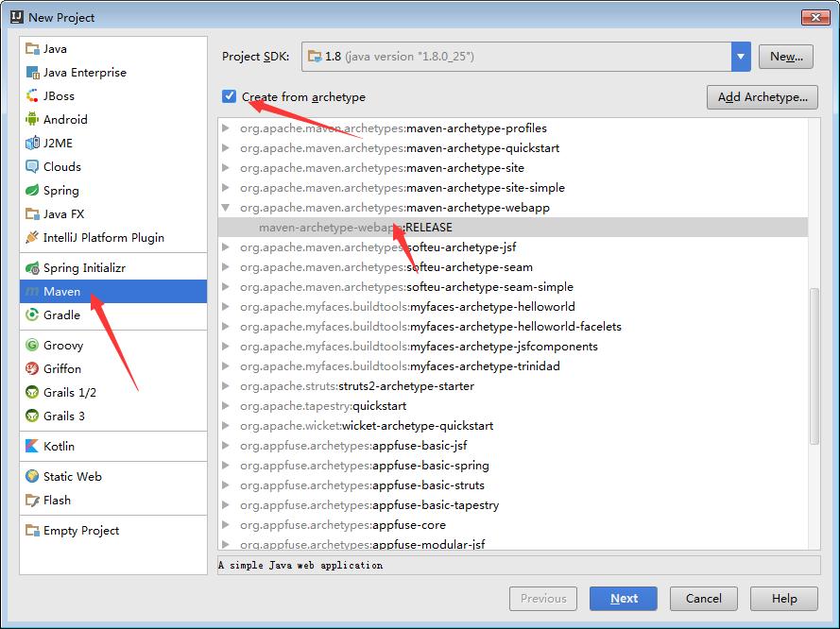Expand myfaces-archetype-helloworld-facelets node

(x=226, y=326)
